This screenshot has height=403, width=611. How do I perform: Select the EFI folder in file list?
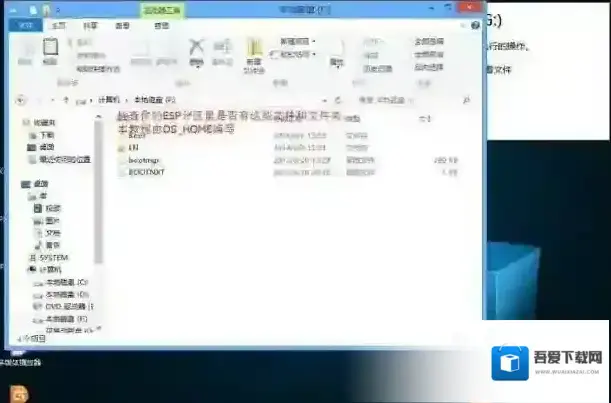(134, 147)
